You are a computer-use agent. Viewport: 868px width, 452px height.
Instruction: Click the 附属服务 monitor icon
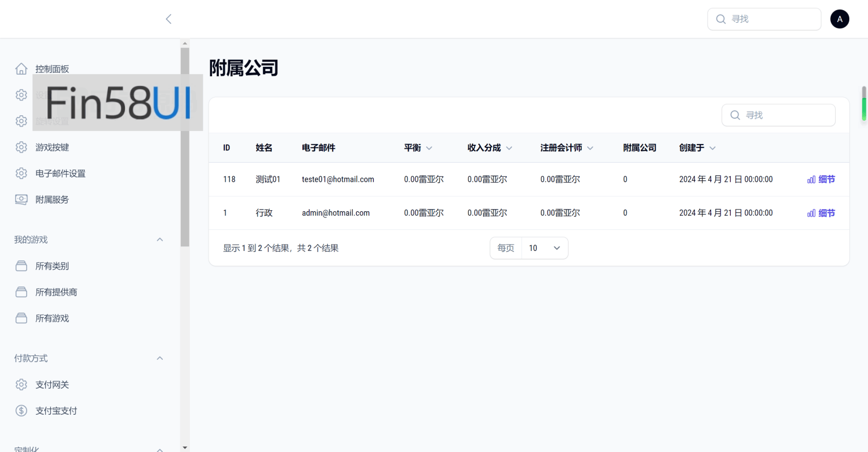(21, 199)
